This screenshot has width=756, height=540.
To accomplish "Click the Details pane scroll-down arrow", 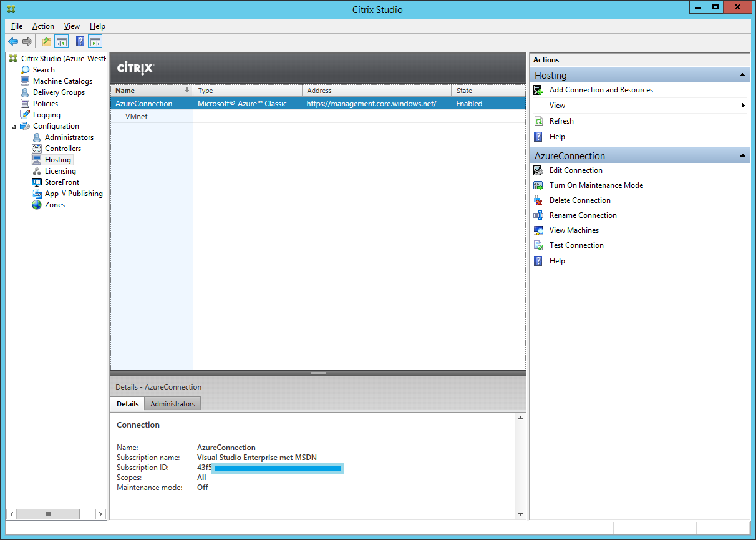I will [x=521, y=514].
